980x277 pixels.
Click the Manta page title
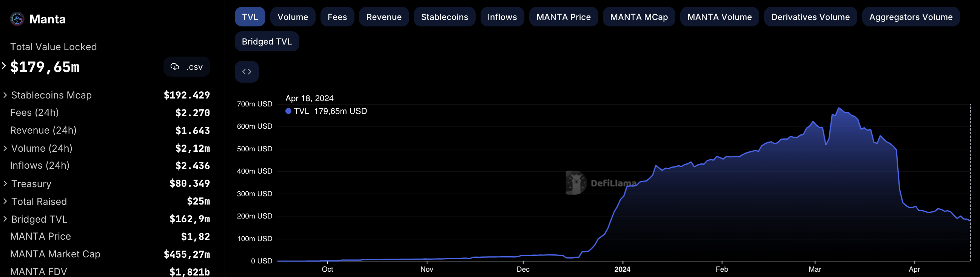48,19
